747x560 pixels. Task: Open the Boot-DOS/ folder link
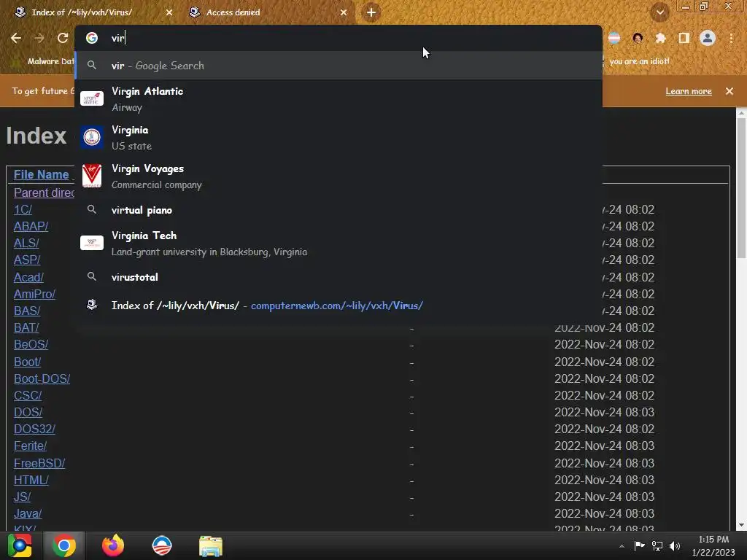click(x=42, y=379)
